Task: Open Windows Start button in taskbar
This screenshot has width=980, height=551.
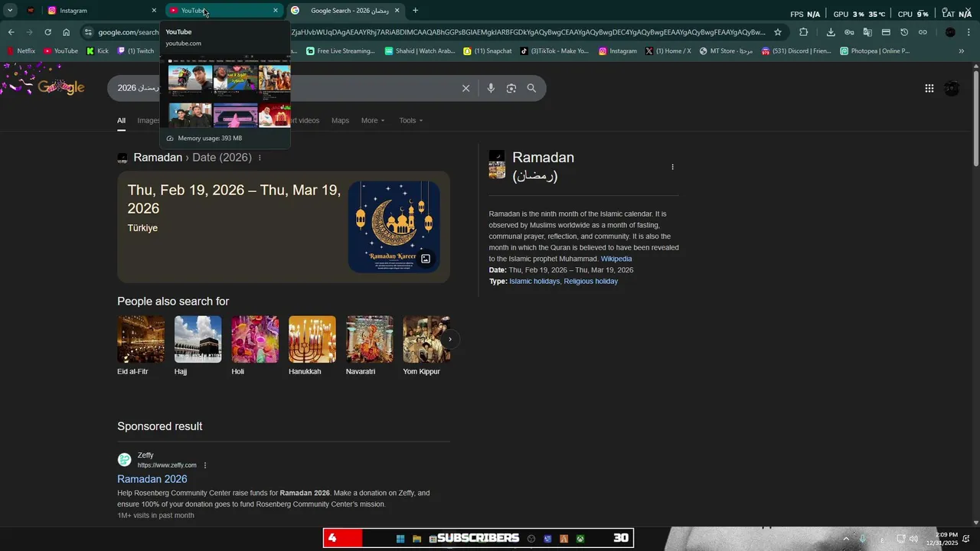Action: tap(400, 539)
